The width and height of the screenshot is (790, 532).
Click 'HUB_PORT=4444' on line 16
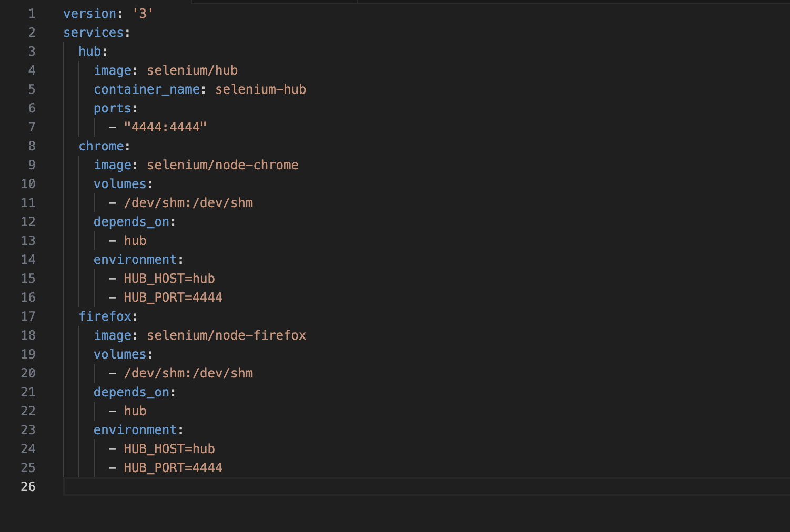point(173,298)
